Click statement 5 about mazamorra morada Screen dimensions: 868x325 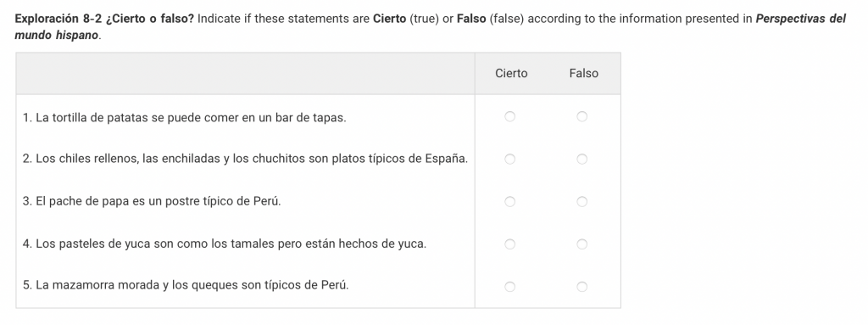(186, 286)
